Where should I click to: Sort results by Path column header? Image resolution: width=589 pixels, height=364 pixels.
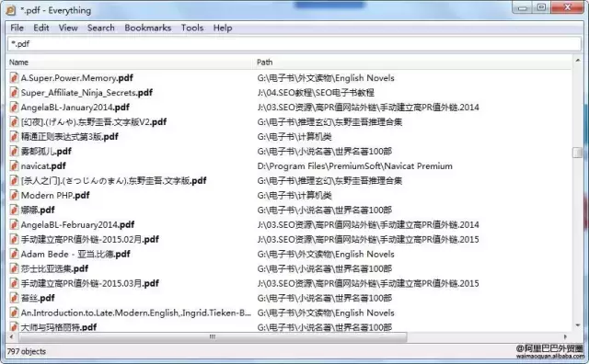[412, 63]
